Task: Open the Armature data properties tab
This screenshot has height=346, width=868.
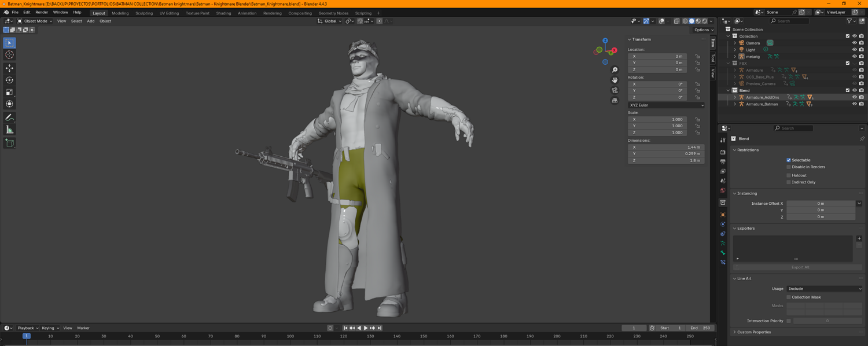Action: click(723, 244)
